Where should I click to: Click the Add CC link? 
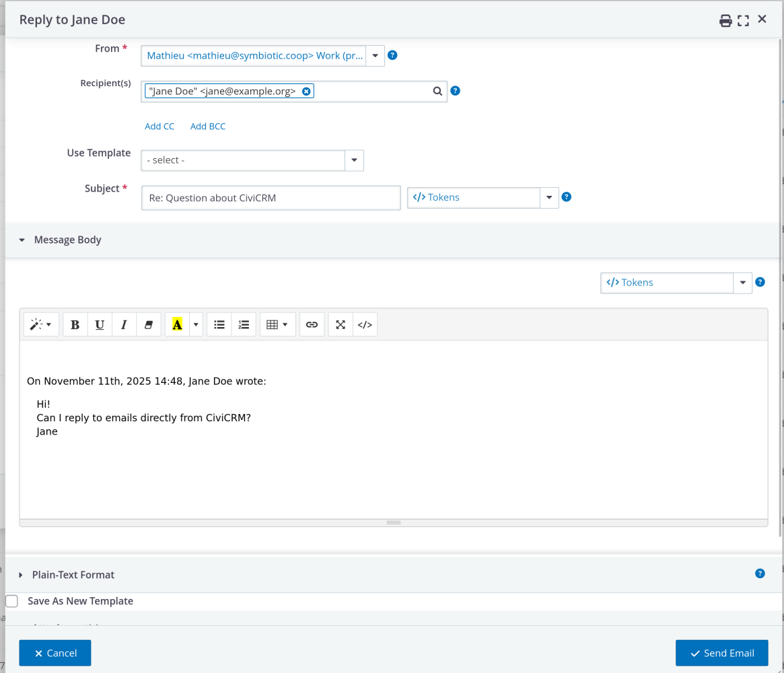tap(159, 126)
